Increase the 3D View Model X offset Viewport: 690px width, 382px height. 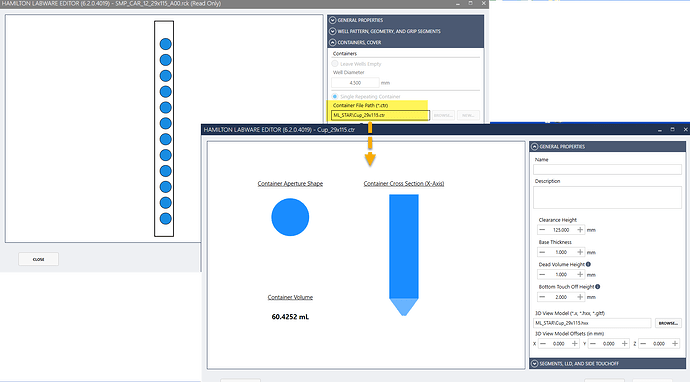[574, 344]
